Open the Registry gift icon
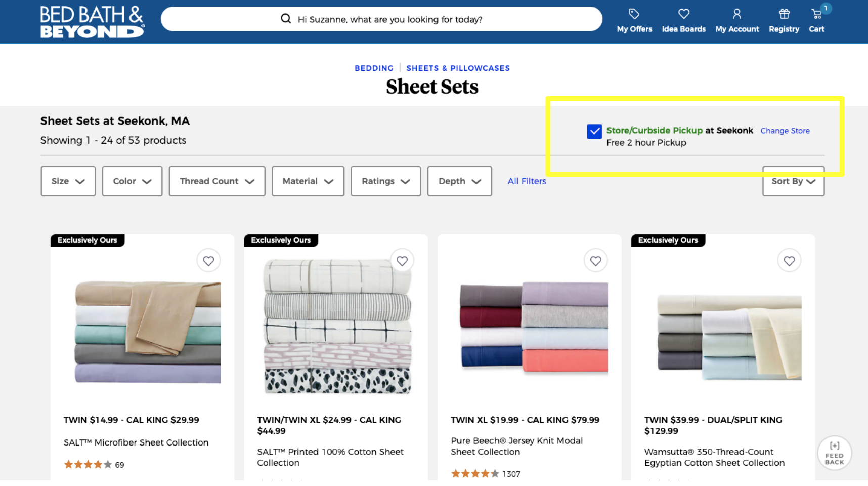 [x=784, y=14]
